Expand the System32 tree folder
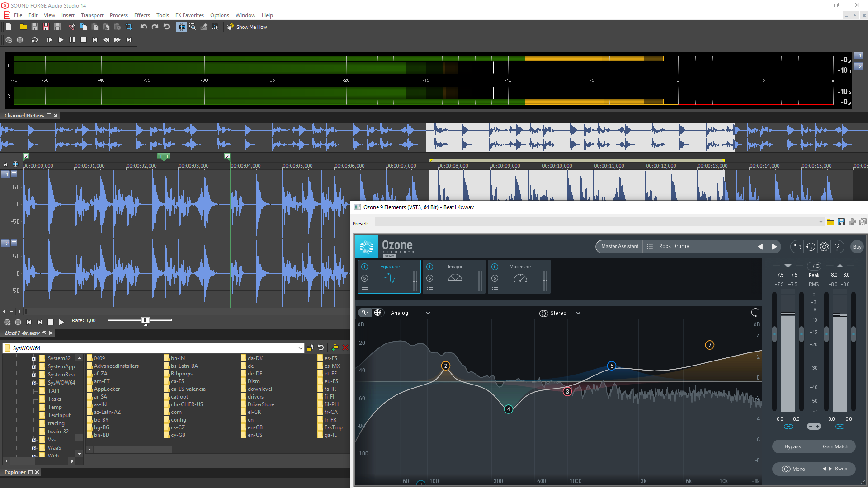Image resolution: width=868 pixels, height=488 pixels. click(33, 359)
